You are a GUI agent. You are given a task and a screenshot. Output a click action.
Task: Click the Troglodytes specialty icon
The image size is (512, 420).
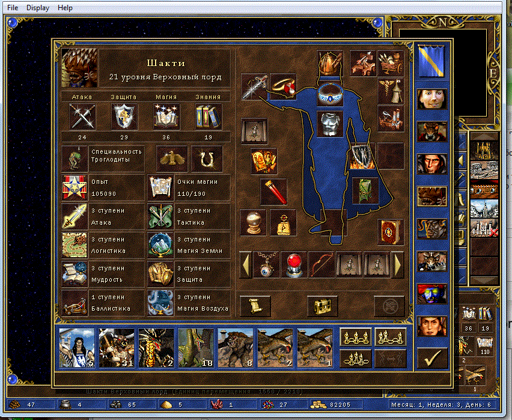coord(75,159)
